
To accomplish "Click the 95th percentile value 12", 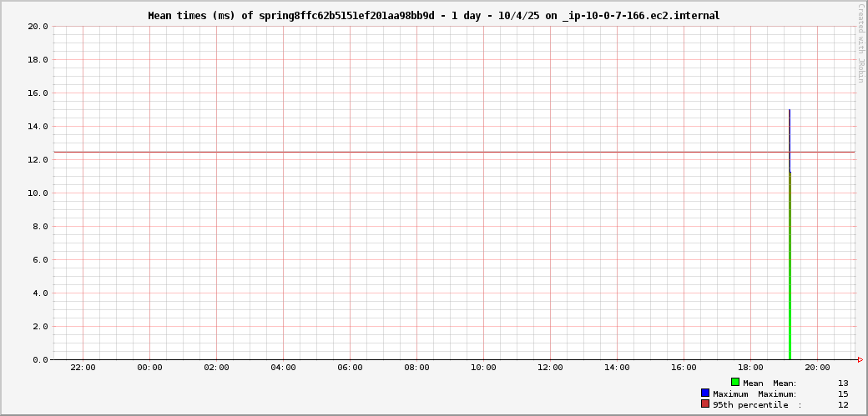I will [843, 405].
